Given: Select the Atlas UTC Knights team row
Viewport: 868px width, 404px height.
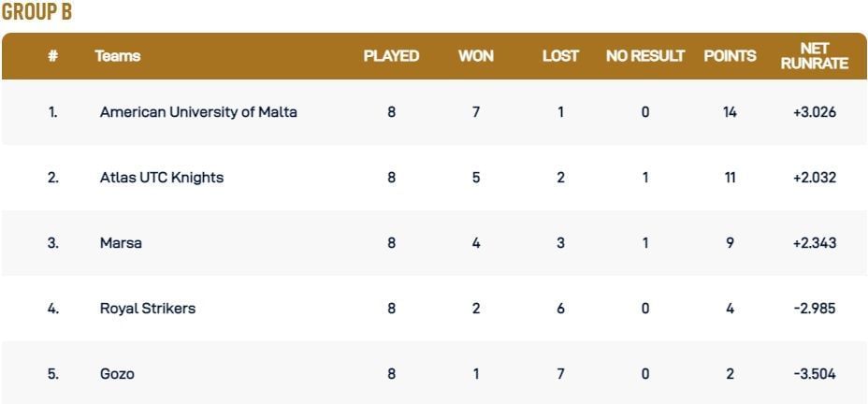Looking at the screenshot, I should pyautogui.click(x=162, y=178).
